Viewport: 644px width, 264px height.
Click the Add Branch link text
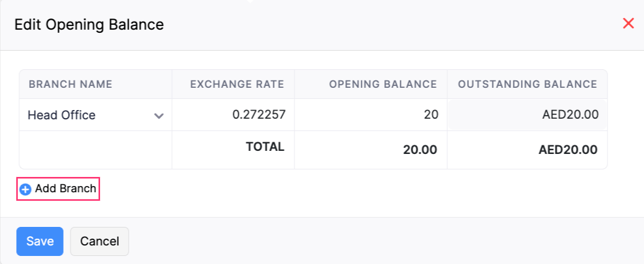66,189
